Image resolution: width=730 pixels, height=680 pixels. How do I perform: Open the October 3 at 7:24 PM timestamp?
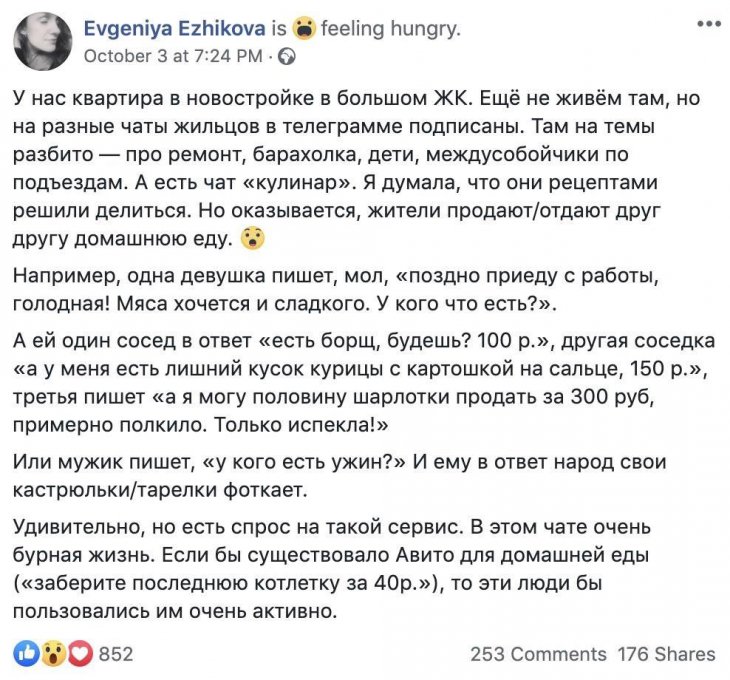tap(173, 57)
